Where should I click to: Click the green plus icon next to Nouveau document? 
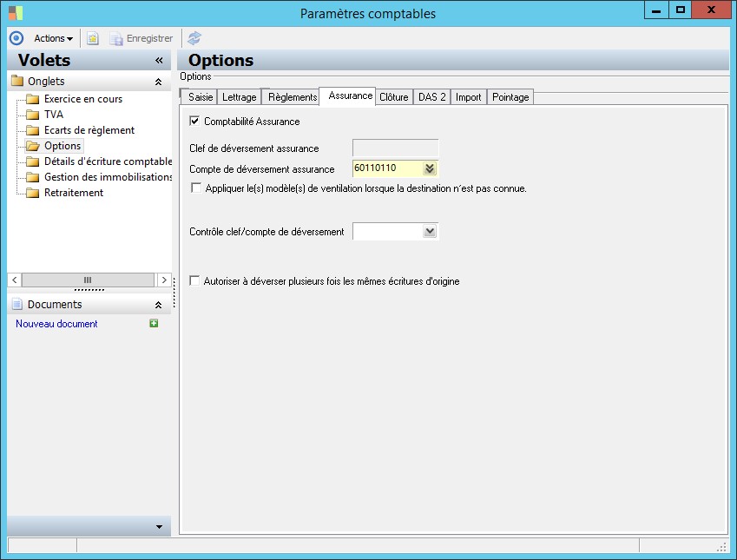coord(154,323)
